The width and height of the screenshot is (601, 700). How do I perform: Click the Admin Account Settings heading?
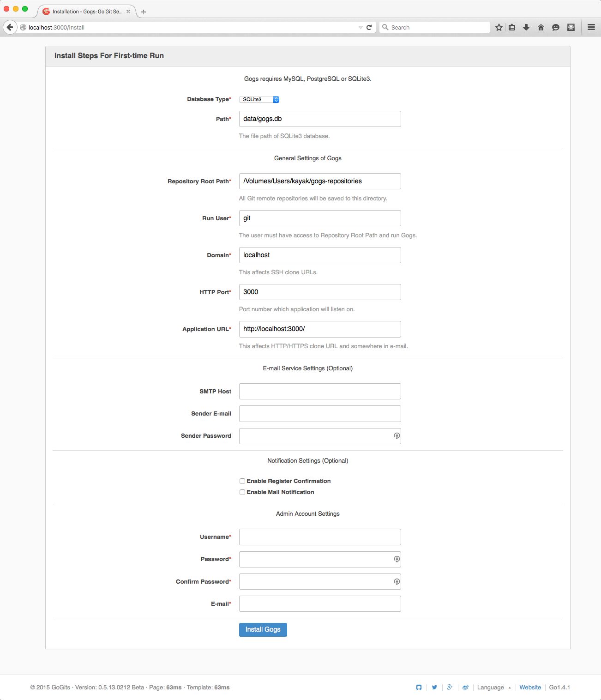point(308,513)
